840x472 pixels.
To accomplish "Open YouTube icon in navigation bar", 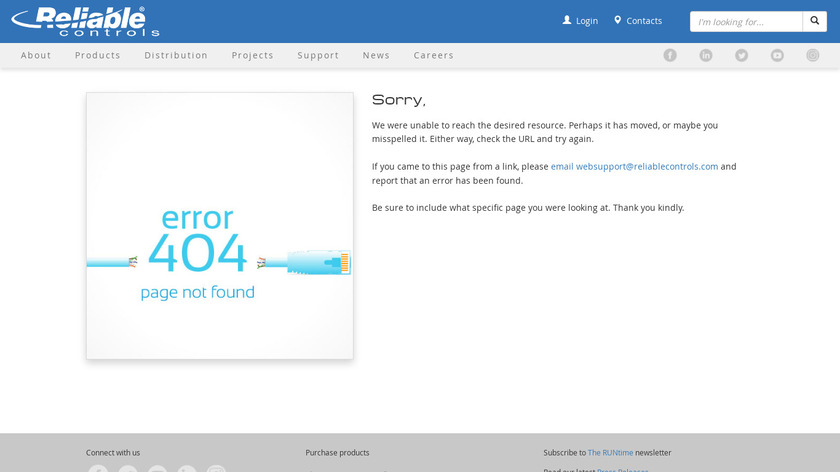I will click(777, 55).
